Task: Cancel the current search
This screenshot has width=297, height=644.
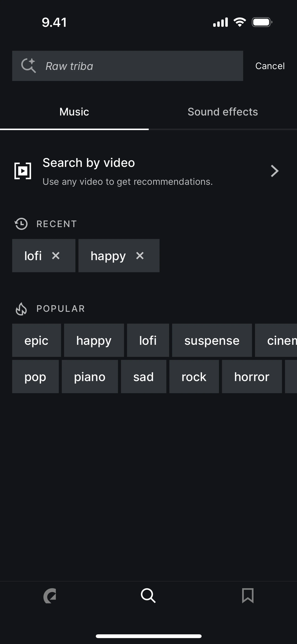Action: coord(270,66)
